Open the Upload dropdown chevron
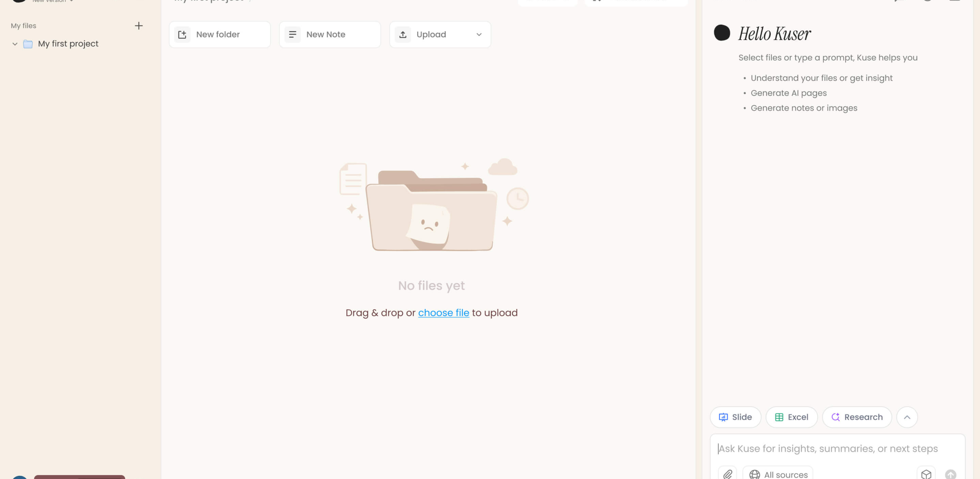The width and height of the screenshot is (980, 479). point(479,35)
